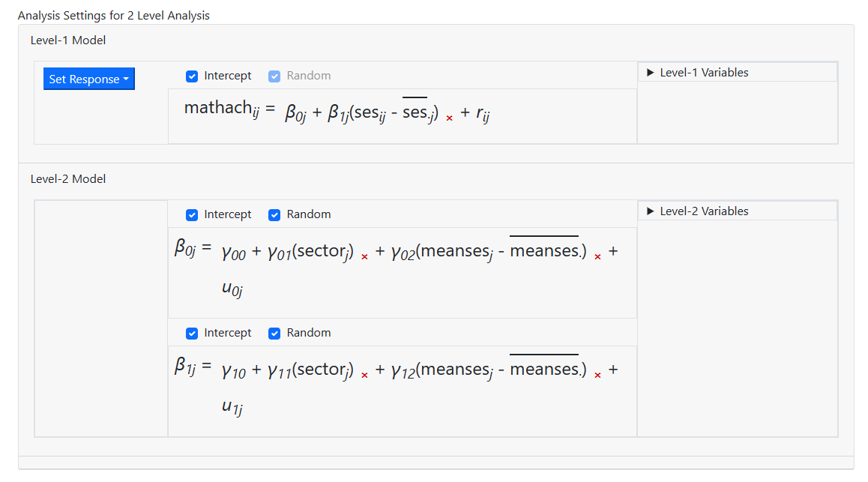Image resolution: width=868 pixels, height=482 pixels.
Task: Disable Random effect for β1j slope
Action: point(274,333)
